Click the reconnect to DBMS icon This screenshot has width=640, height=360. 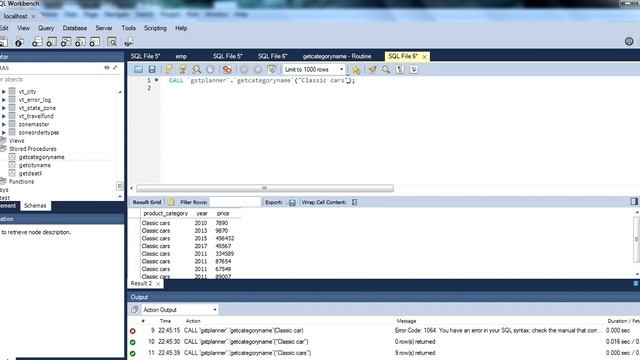click(x=129, y=42)
